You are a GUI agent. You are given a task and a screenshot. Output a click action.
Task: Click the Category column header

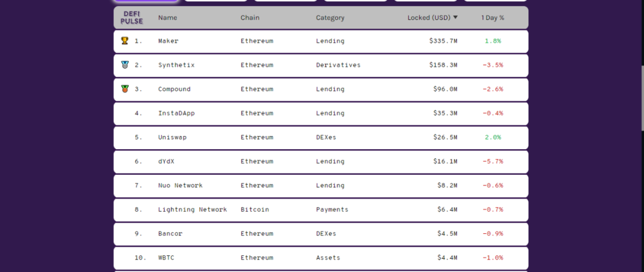(x=330, y=18)
